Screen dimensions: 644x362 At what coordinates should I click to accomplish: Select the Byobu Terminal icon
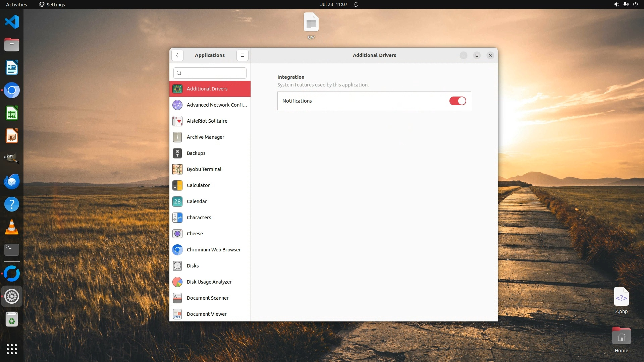pos(177,169)
